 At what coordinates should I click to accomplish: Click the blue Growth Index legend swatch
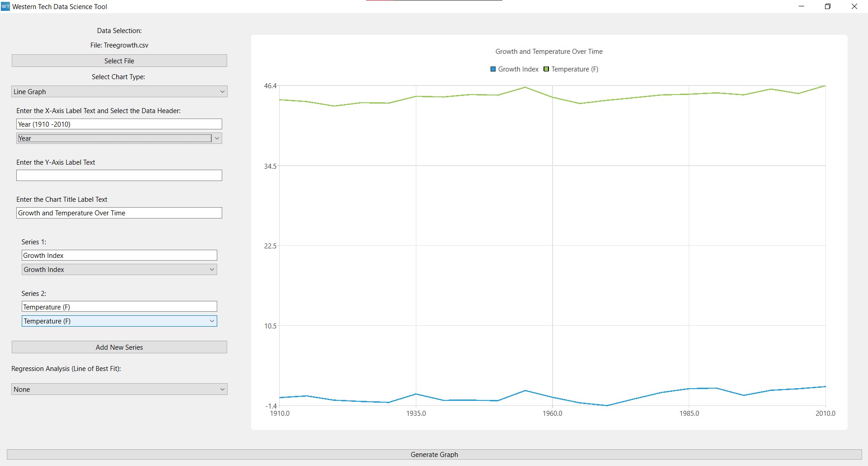coord(493,69)
